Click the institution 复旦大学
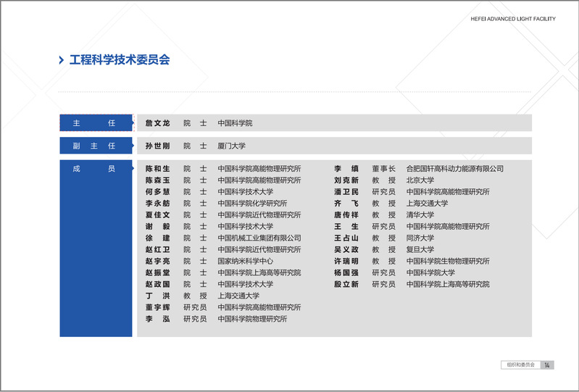This screenshot has width=579, height=392. coord(420,249)
